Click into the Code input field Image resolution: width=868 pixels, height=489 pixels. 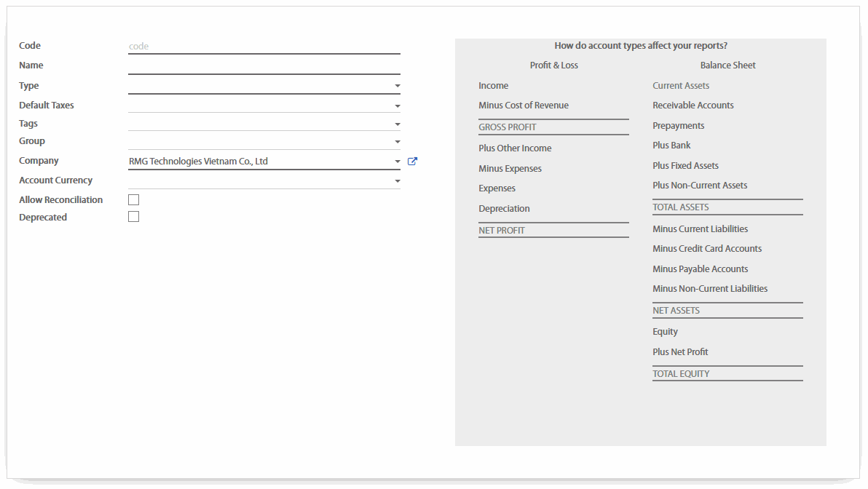pos(264,47)
